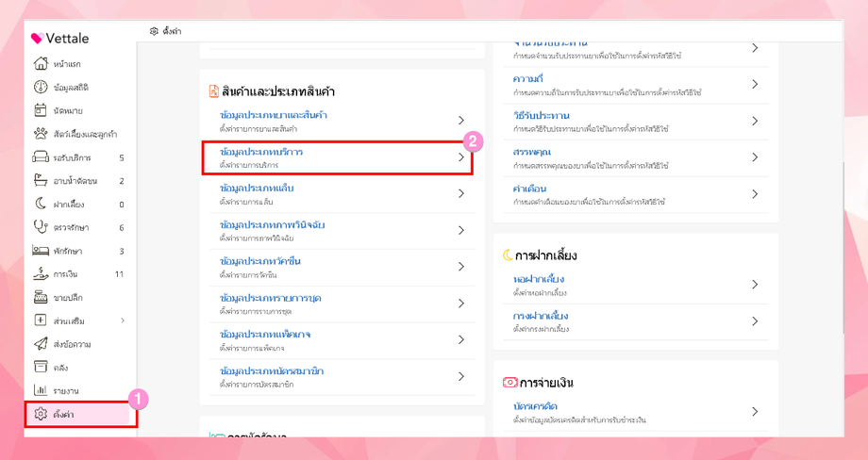Expand the บัตรเครดิต row chevron
The height and width of the screenshot is (460, 868).
tap(755, 411)
